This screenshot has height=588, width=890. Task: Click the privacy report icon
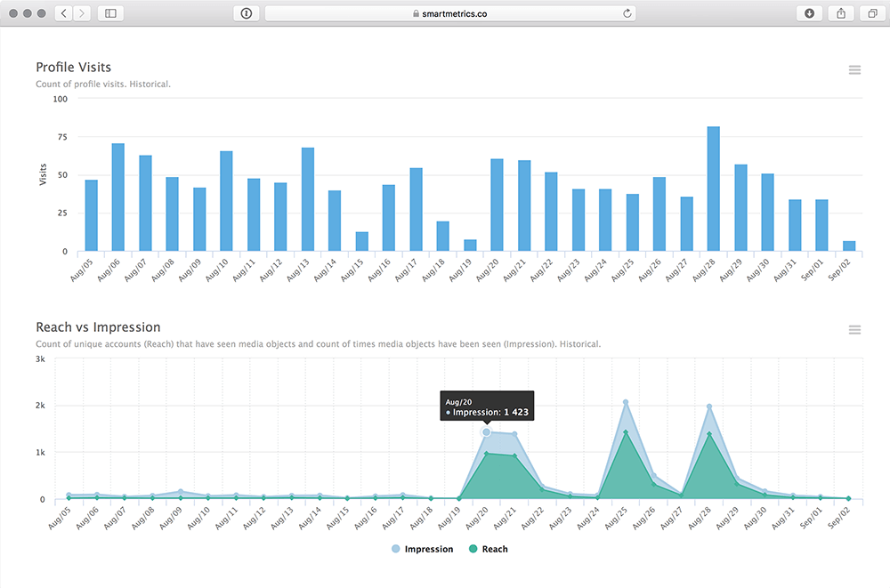click(x=246, y=13)
